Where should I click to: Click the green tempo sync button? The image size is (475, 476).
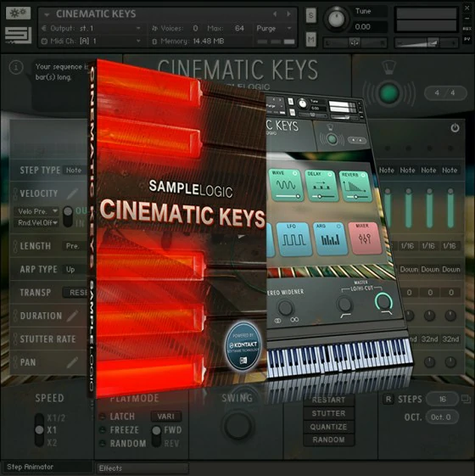click(x=388, y=93)
